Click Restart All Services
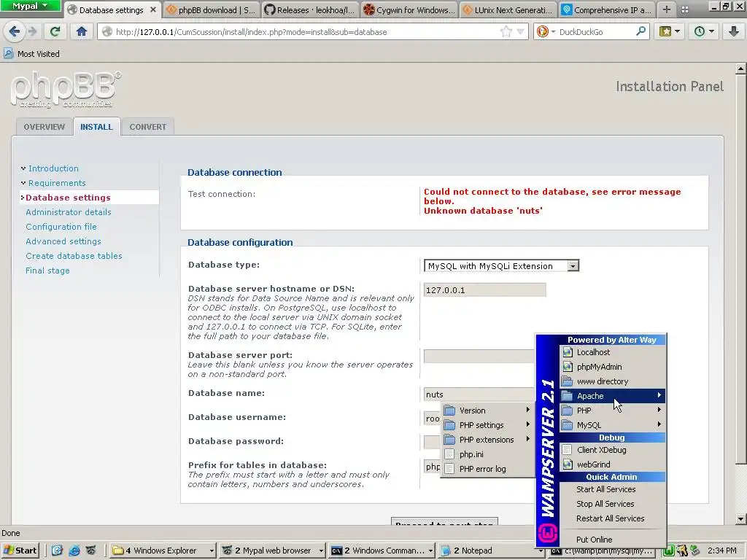Screen dimensions: 747x560 click(612, 518)
